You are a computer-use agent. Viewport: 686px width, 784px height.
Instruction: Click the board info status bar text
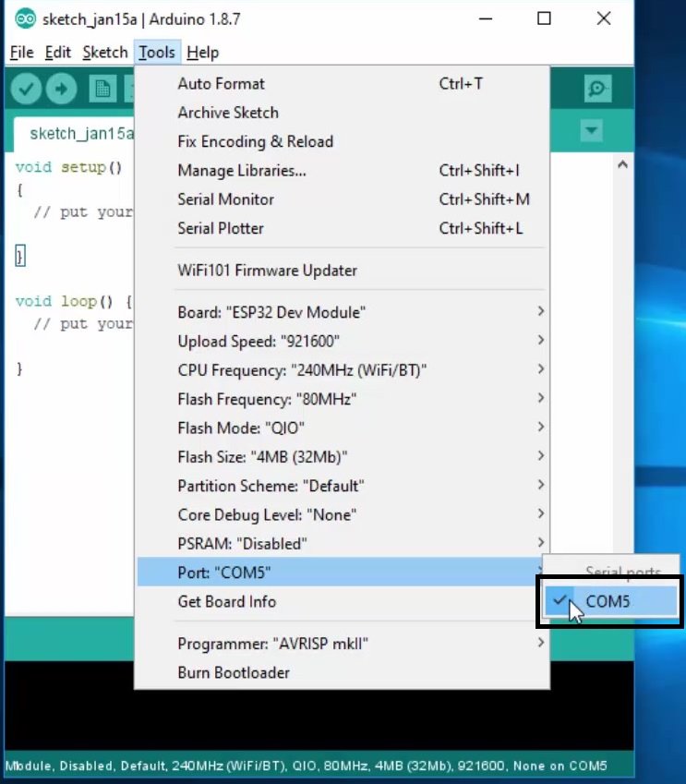306,766
